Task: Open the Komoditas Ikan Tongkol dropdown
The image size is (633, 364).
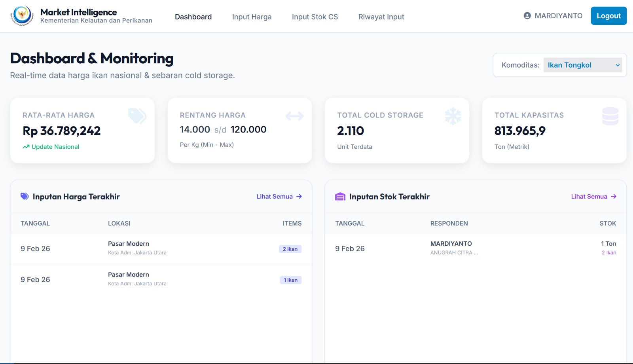Action: [582, 65]
